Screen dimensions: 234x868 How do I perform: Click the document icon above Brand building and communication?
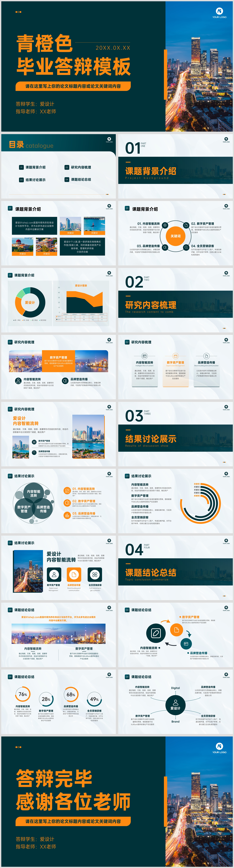(x=206, y=356)
